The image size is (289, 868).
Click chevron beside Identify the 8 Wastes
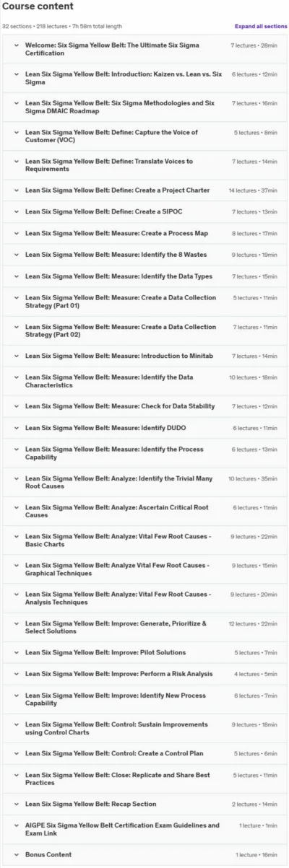[x=17, y=255]
